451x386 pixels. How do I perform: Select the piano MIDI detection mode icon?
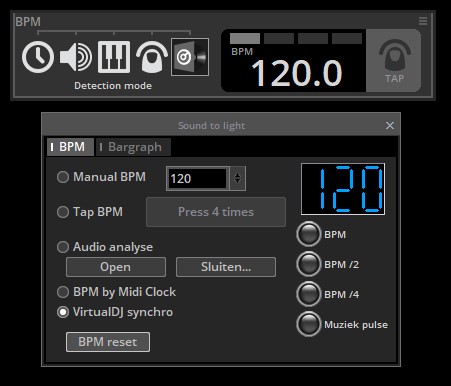pyautogui.click(x=114, y=57)
